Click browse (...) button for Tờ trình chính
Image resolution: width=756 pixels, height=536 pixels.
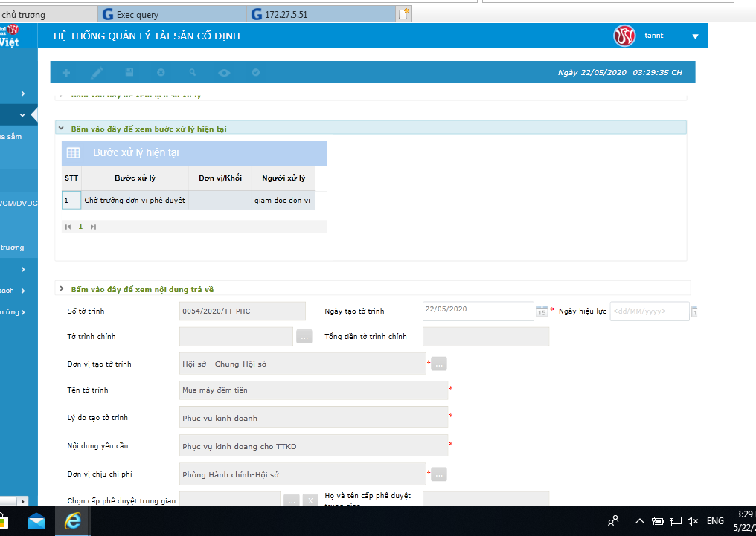pyautogui.click(x=304, y=337)
